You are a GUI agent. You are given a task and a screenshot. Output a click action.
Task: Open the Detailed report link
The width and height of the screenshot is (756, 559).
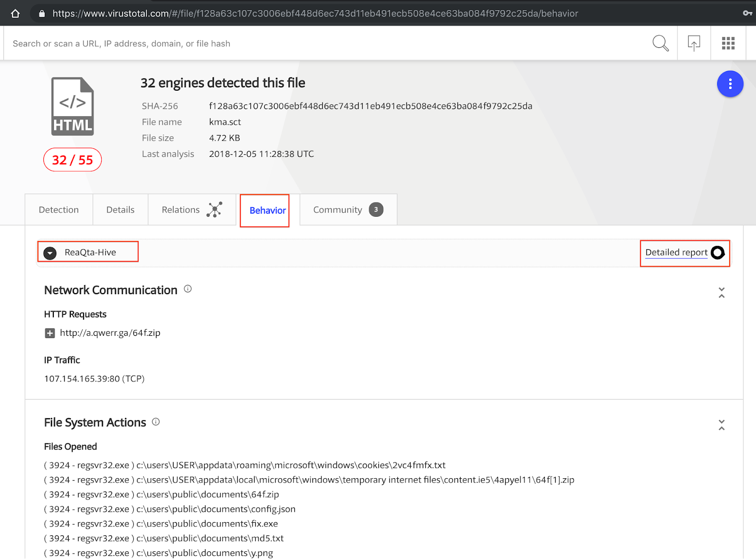676,253
